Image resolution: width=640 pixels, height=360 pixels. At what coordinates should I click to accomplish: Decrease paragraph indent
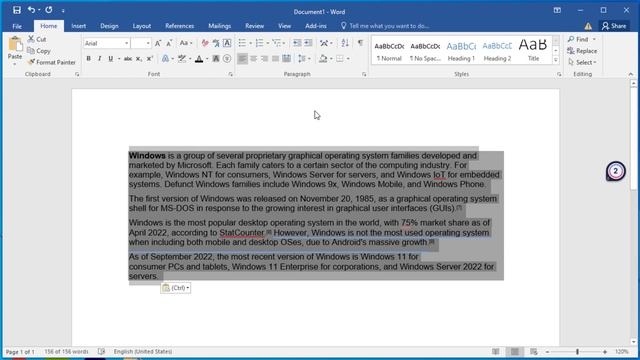(297, 43)
